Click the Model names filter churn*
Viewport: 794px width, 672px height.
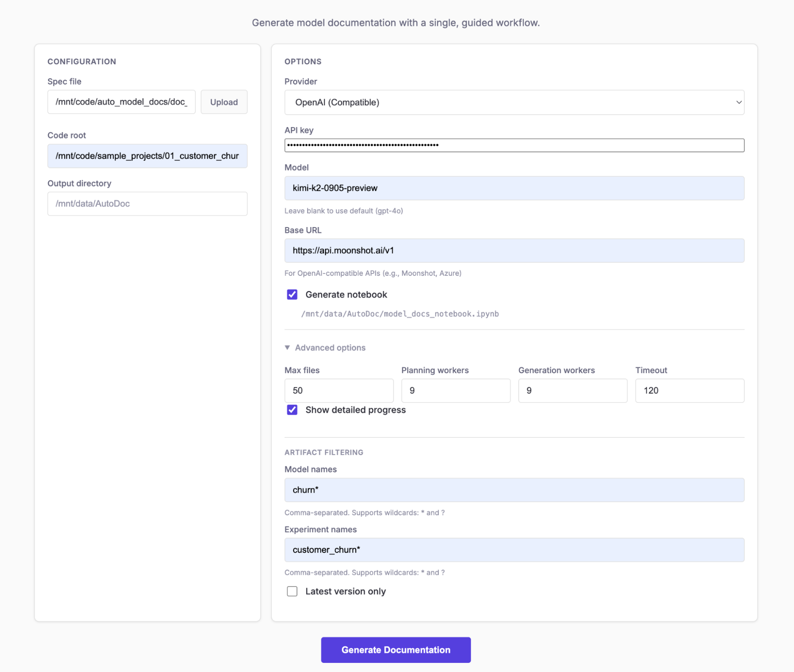pos(514,490)
